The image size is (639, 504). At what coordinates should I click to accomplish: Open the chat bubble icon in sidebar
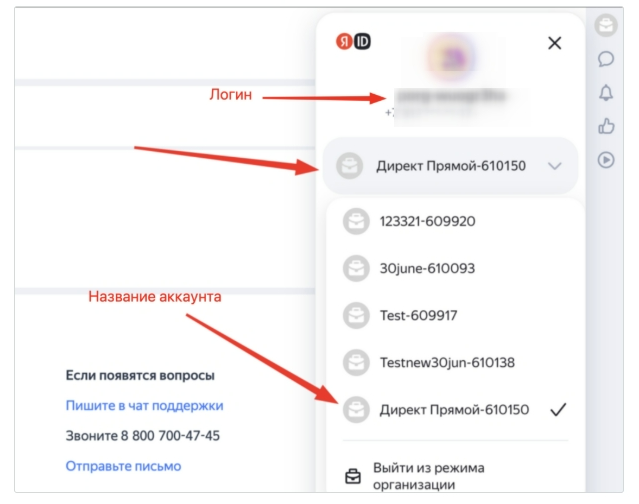coord(605,59)
